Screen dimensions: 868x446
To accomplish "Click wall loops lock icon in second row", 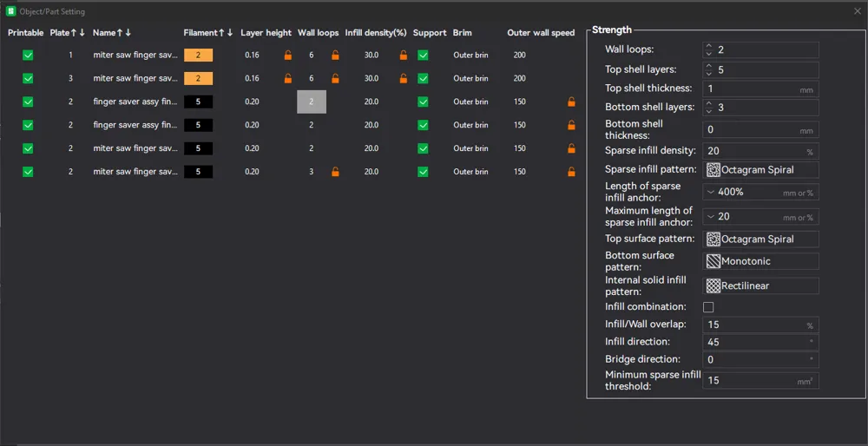I will pyautogui.click(x=335, y=78).
